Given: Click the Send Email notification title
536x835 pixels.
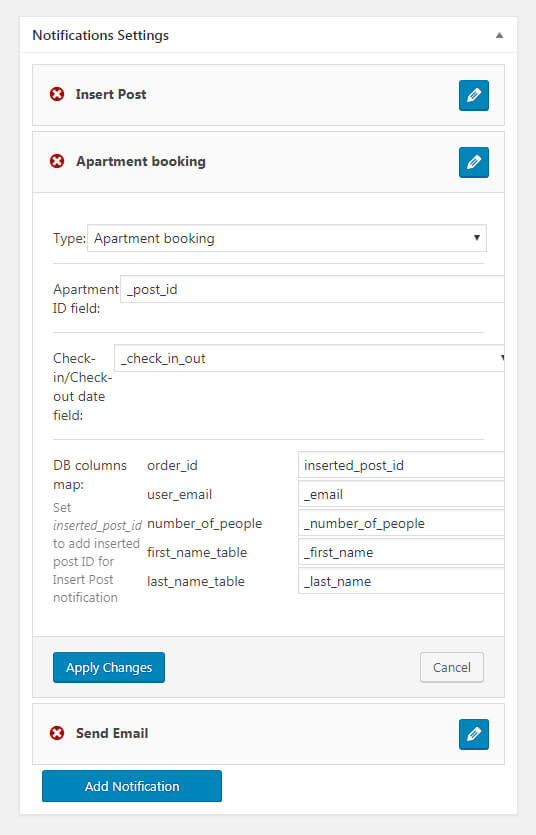Looking at the screenshot, I should pyautogui.click(x=112, y=733).
